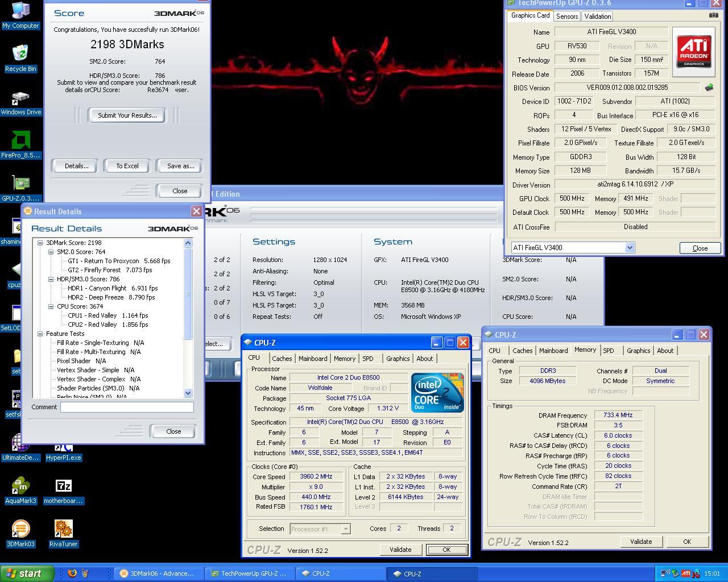728x582 pixels.
Task: Click the 733.4 MHz DRAM Frequency value
Action: click(618, 415)
